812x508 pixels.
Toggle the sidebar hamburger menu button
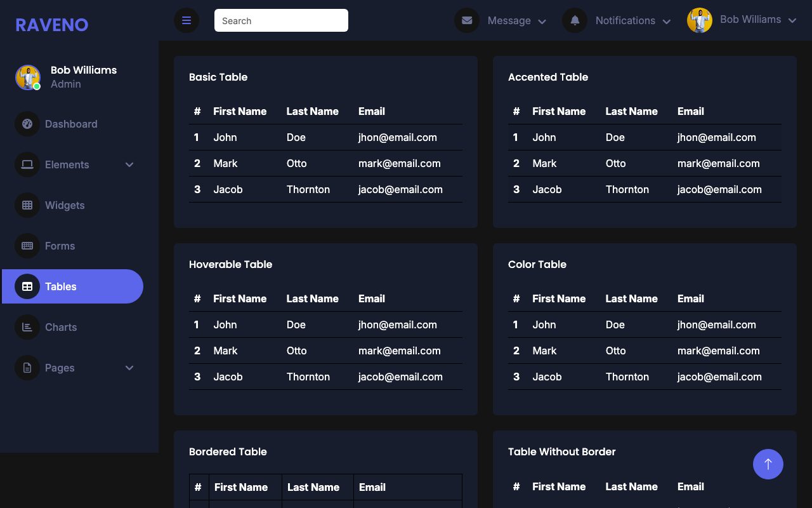[x=187, y=20]
